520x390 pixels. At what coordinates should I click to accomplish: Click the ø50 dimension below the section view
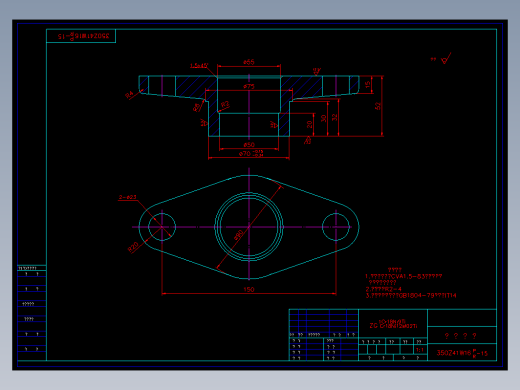click(x=249, y=145)
